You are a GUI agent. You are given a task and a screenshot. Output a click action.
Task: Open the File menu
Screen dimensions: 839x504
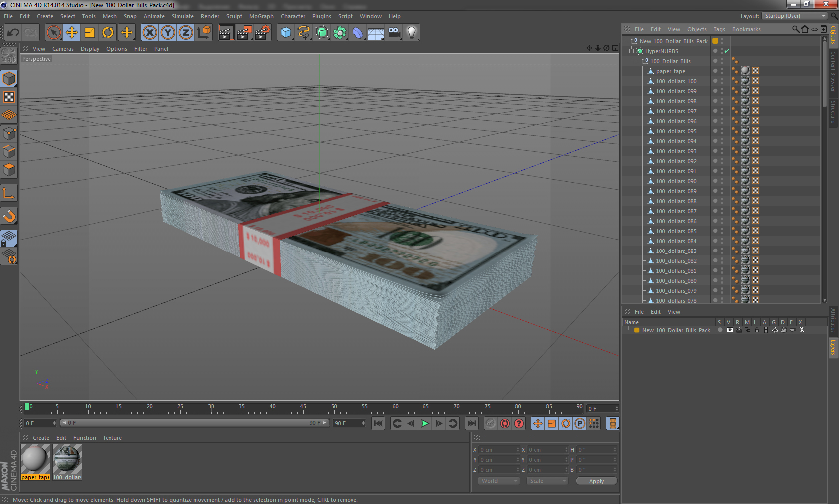coord(8,16)
